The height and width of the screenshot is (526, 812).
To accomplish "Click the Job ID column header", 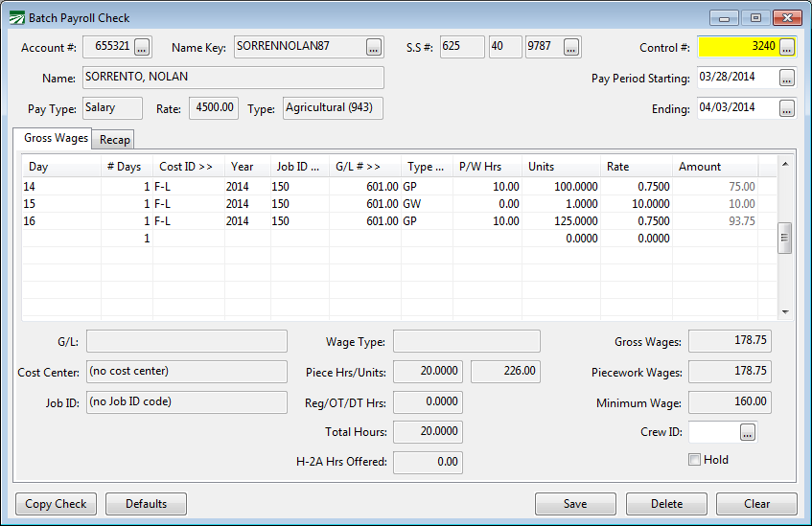I will [x=300, y=167].
